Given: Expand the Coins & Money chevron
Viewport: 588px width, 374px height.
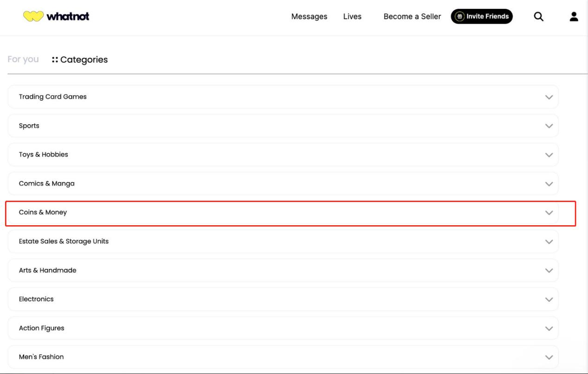Looking at the screenshot, I should [x=549, y=213].
